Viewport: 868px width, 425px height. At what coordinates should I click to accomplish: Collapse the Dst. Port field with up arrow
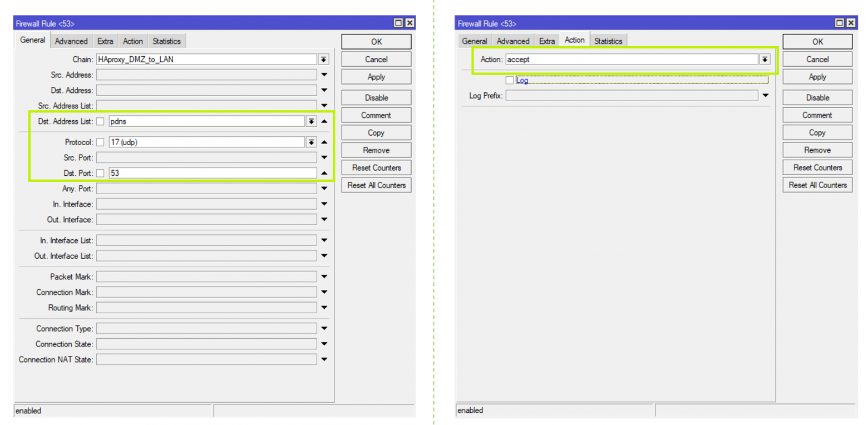pos(324,173)
